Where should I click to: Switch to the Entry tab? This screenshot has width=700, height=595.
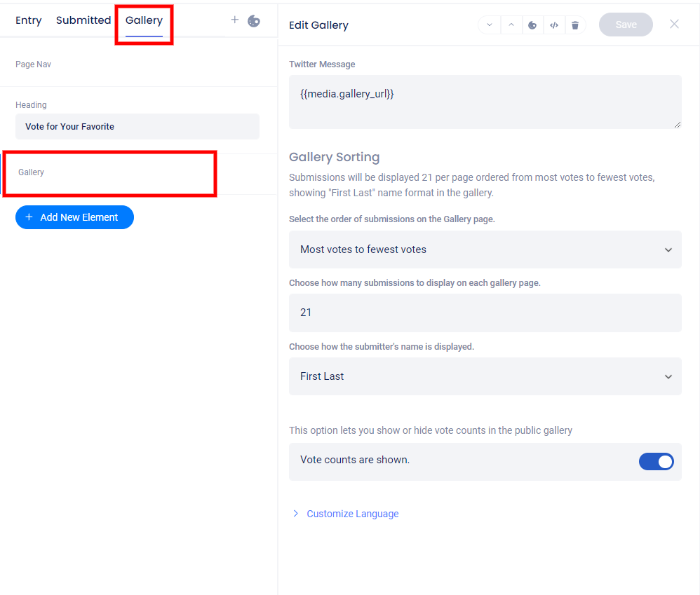pyautogui.click(x=29, y=20)
